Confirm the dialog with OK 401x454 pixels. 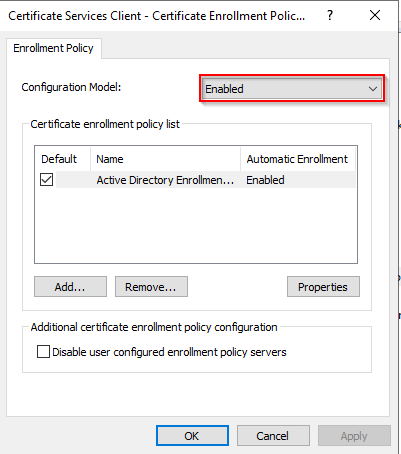192,436
